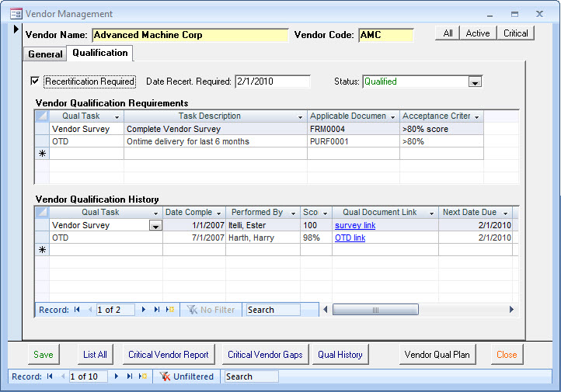Expand the Vendor Survey Qual Task dropdown
Image resolution: width=561 pixels, height=392 pixels.
[x=155, y=226]
